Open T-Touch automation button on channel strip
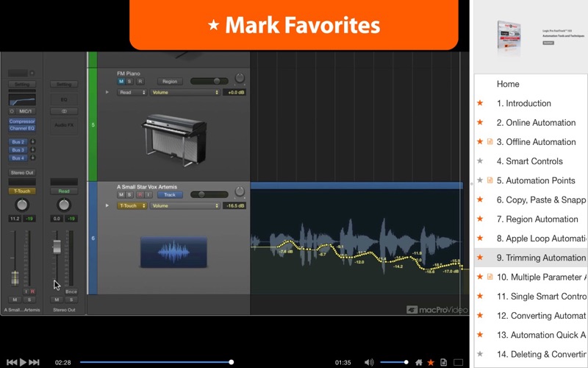This screenshot has height=368, width=588. (22, 191)
